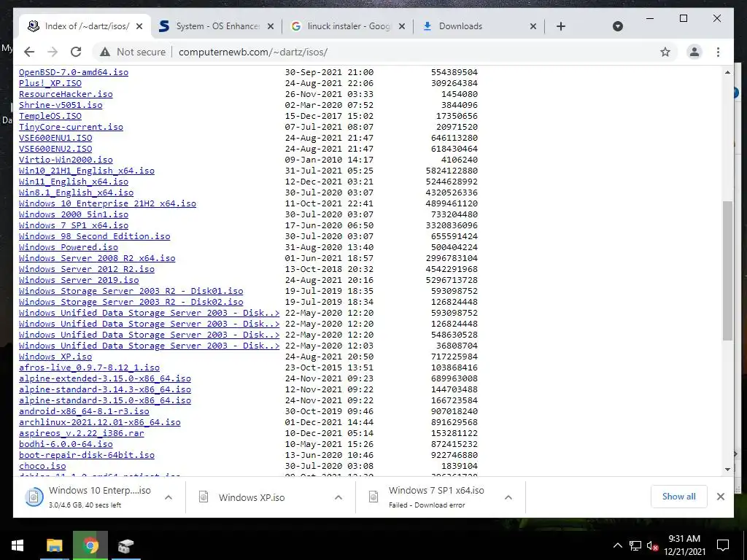Download Windows_2000_5in1.iso
This screenshot has height=560, width=747.
click(x=74, y=215)
